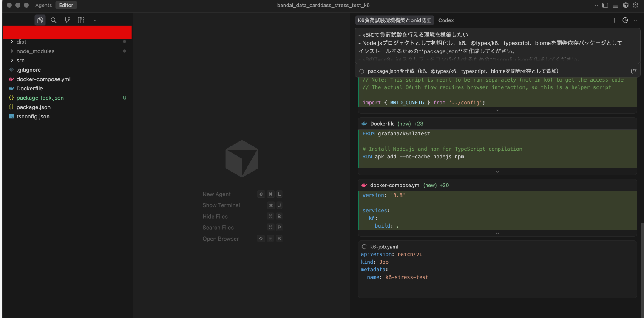Click the Cursor cube icon in title bar
644x318 pixels.
(625, 5)
